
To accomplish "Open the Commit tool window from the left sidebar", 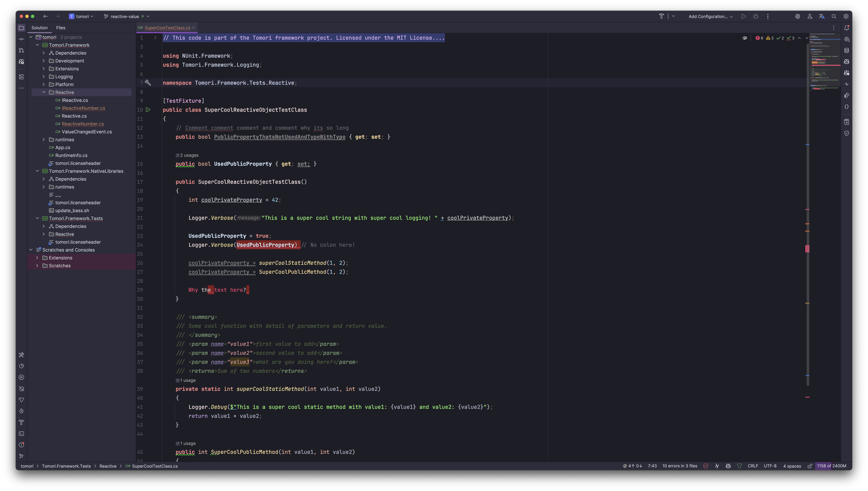I will (21, 39).
